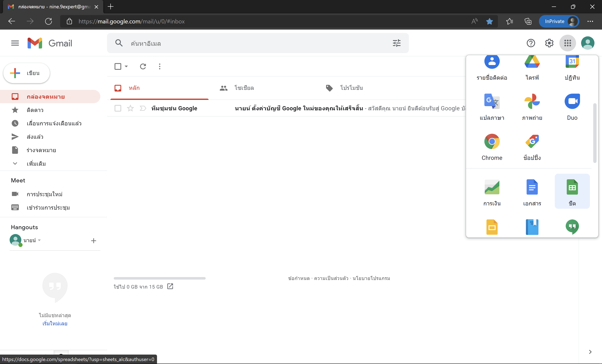
Task: Open Gmail settings gear icon
Action: (549, 43)
